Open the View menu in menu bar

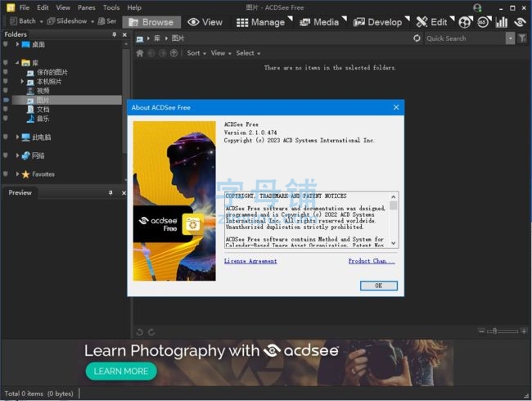coord(63,7)
